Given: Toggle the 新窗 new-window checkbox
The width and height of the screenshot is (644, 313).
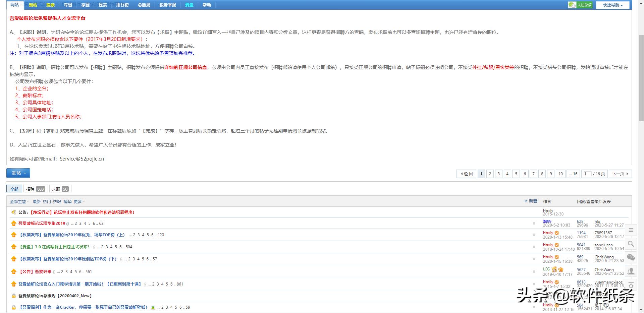Looking at the screenshot, I should coord(526,201).
